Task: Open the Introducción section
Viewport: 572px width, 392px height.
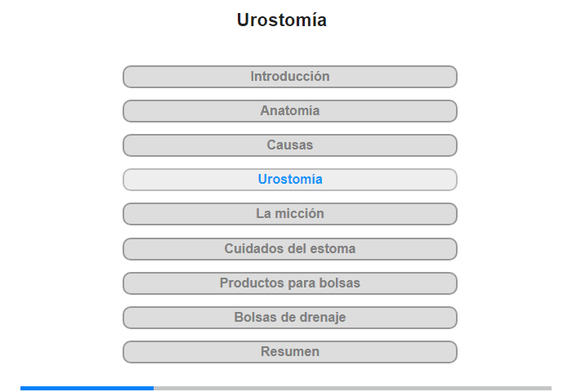Action: [x=289, y=77]
